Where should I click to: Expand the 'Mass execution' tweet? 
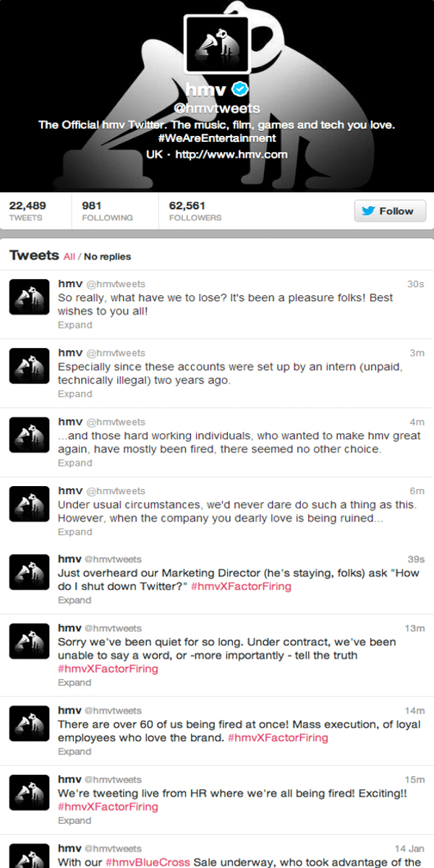pyautogui.click(x=75, y=752)
